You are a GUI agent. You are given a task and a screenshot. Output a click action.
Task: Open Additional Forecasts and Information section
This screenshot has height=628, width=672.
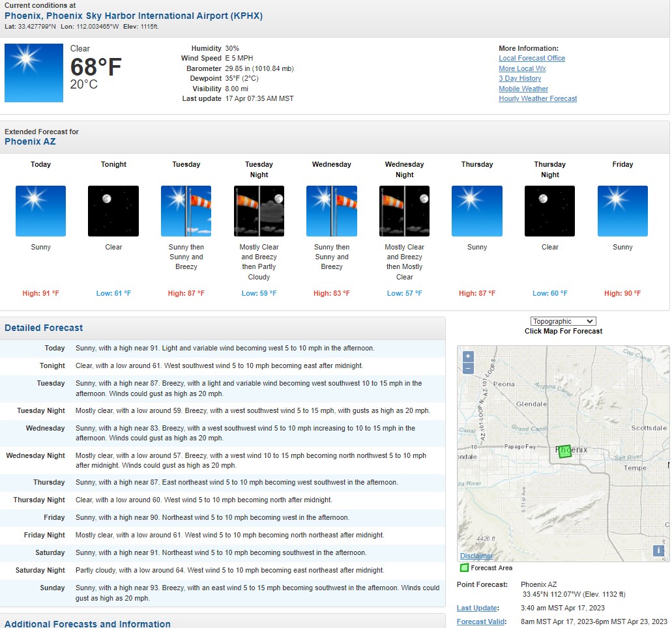tap(87, 623)
